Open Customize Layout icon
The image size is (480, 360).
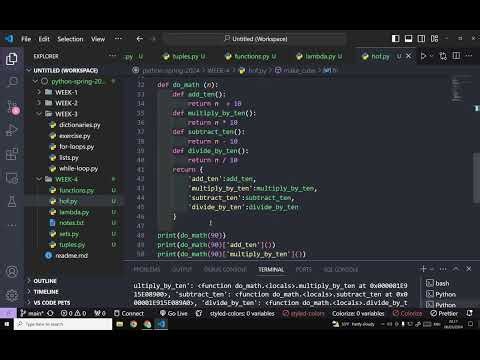point(434,39)
